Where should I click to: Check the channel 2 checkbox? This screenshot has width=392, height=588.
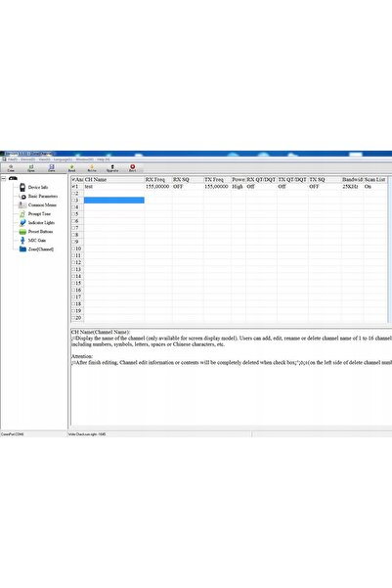[73, 194]
